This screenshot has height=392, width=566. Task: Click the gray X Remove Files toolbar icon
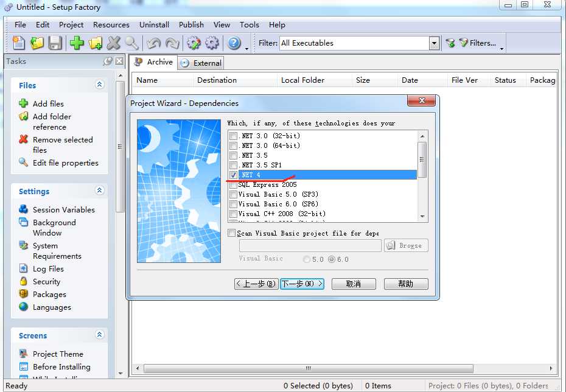114,43
